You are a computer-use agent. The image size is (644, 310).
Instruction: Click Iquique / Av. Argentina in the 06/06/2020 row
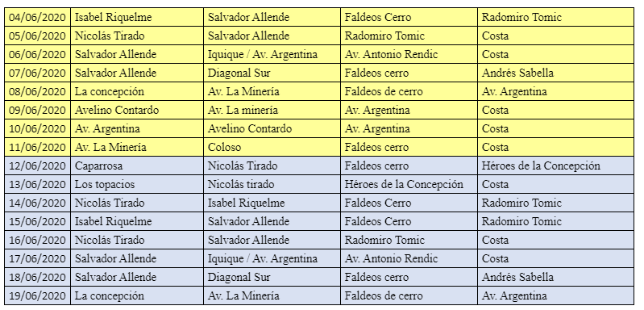[x=263, y=54]
